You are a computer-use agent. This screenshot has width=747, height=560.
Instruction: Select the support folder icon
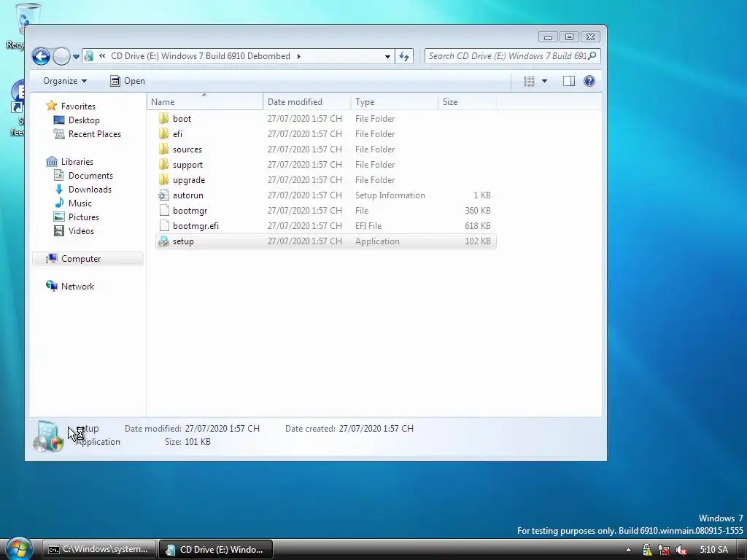click(x=164, y=164)
